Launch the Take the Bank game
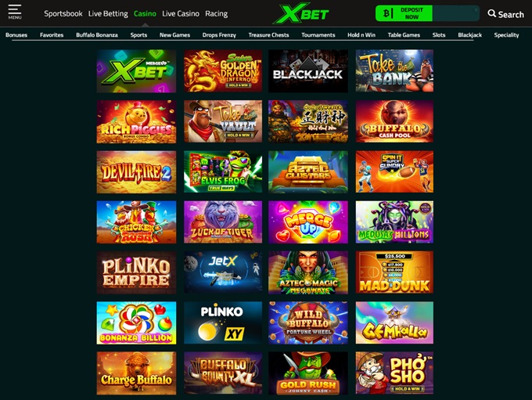 tap(394, 71)
